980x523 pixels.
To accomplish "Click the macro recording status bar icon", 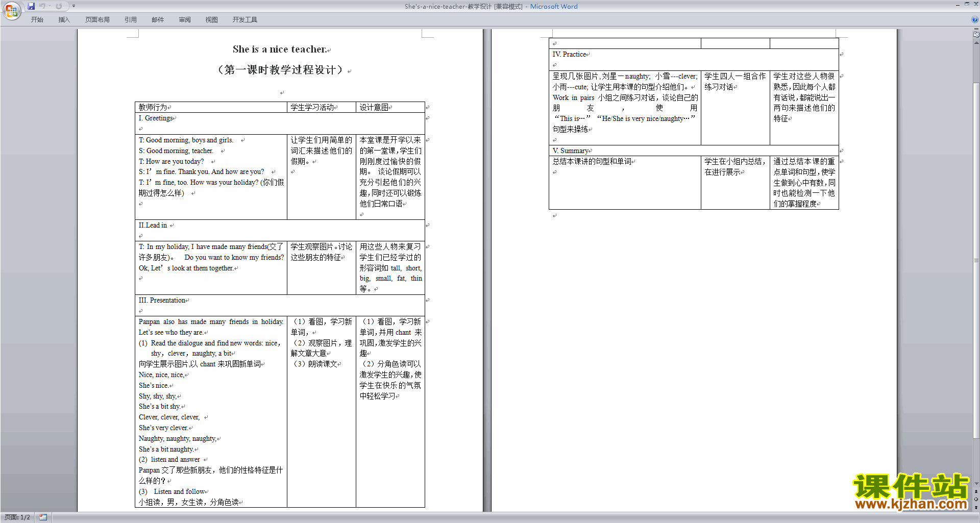I will [x=43, y=517].
